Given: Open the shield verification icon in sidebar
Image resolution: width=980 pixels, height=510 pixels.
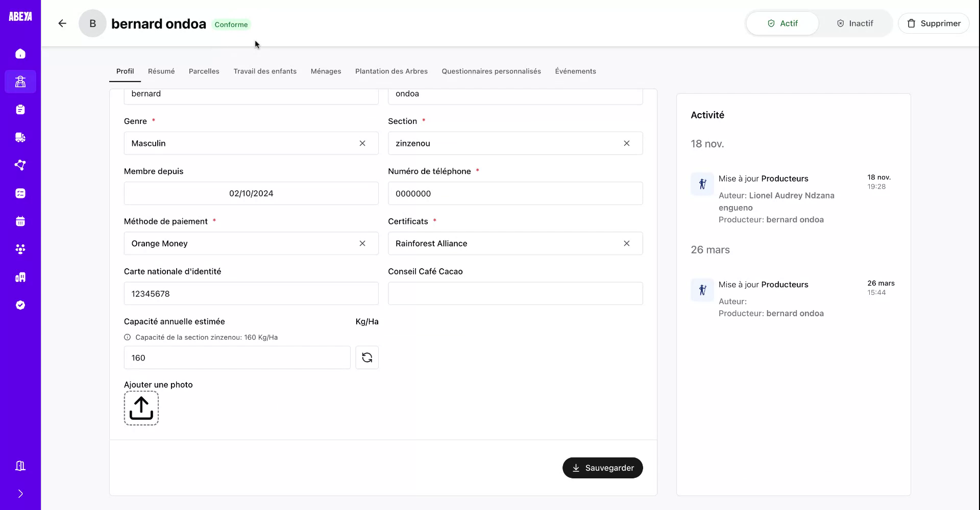Looking at the screenshot, I should point(20,305).
